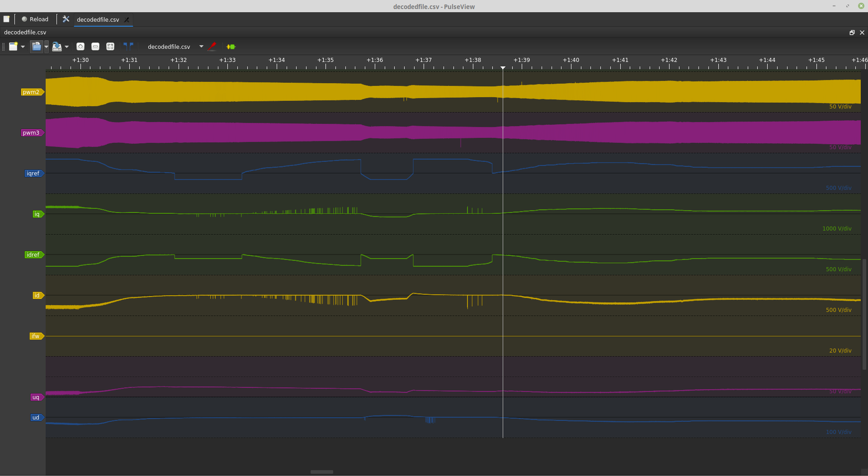Click the timeline marker on the ruler
The height and width of the screenshot is (476, 868).
click(503, 67)
